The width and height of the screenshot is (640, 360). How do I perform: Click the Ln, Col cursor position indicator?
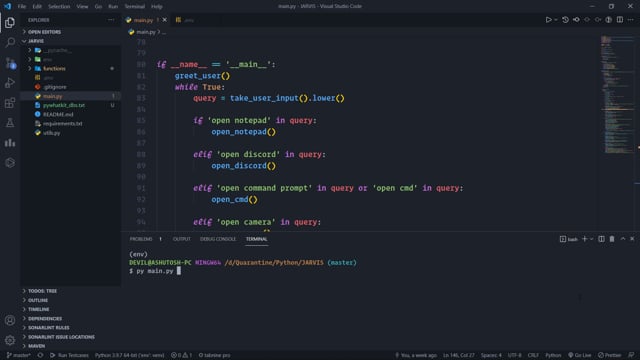click(459, 355)
